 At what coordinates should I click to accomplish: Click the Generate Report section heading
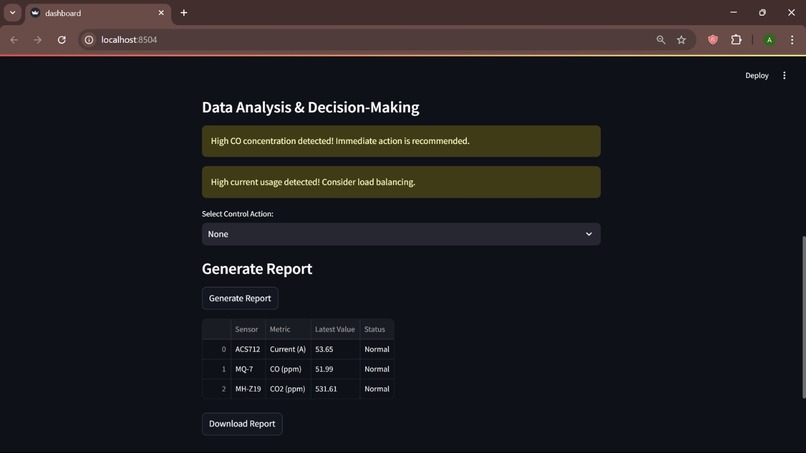(257, 268)
